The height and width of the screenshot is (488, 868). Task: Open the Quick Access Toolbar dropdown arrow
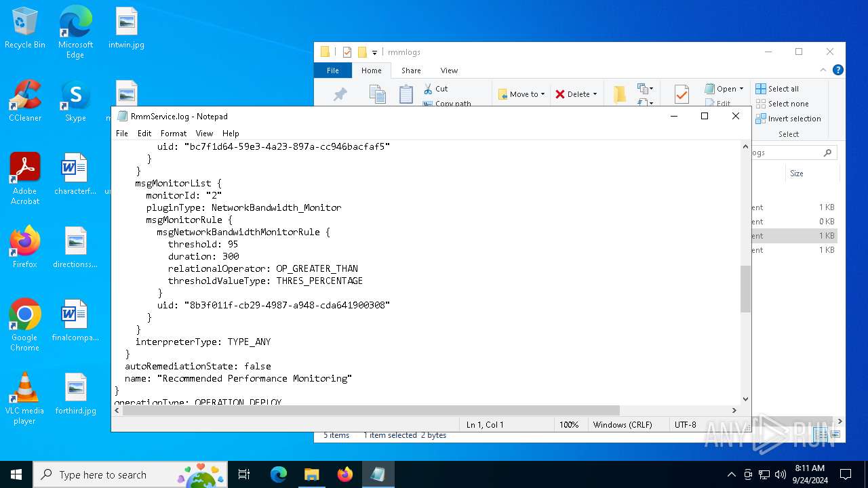374,52
